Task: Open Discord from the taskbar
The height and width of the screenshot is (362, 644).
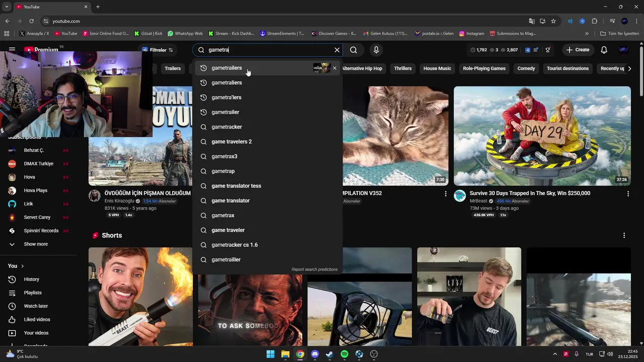Action: tap(315, 354)
